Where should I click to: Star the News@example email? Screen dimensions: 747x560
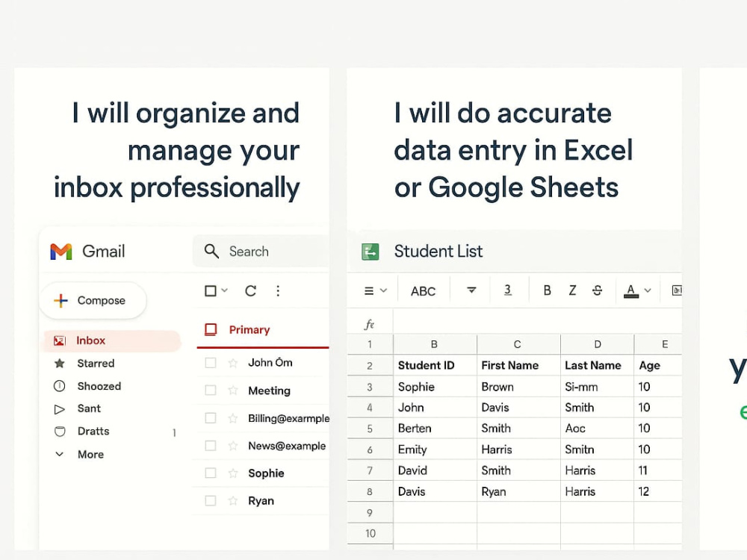pyautogui.click(x=233, y=446)
